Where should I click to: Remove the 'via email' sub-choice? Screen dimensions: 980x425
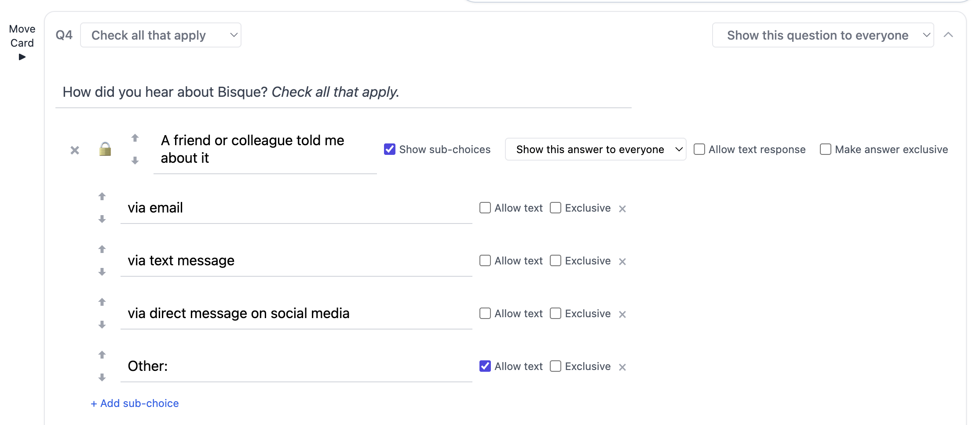[x=622, y=209]
